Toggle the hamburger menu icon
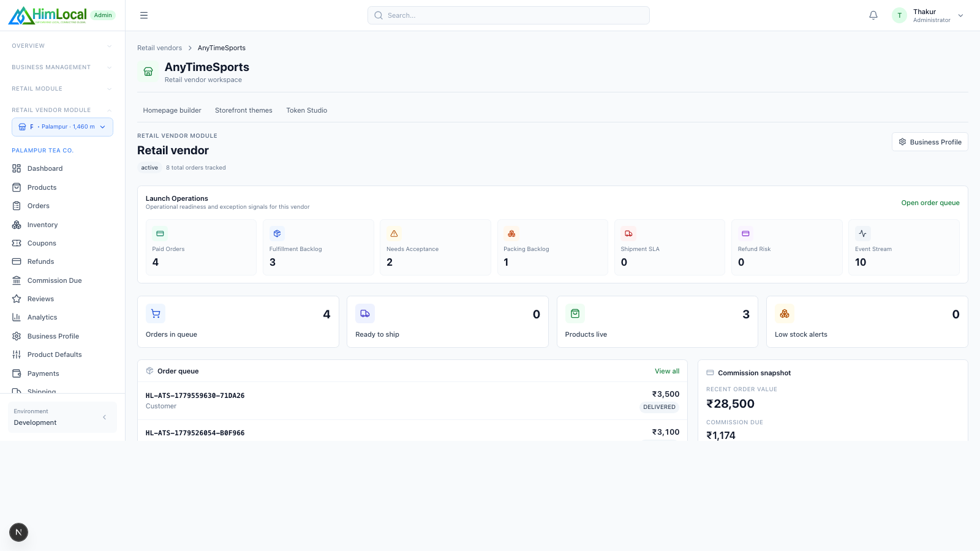Image resolution: width=980 pixels, height=551 pixels. [x=144, y=15]
